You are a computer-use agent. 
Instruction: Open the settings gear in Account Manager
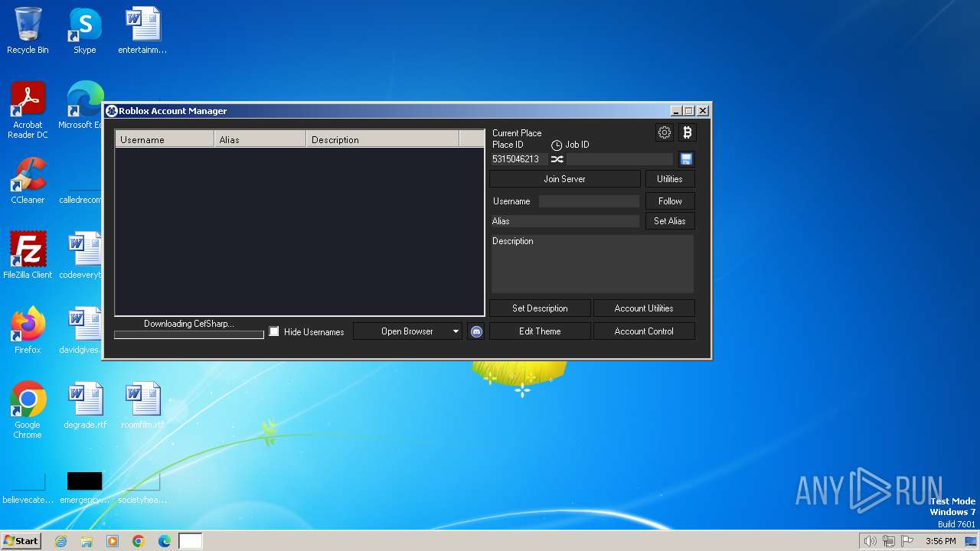pyautogui.click(x=665, y=132)
